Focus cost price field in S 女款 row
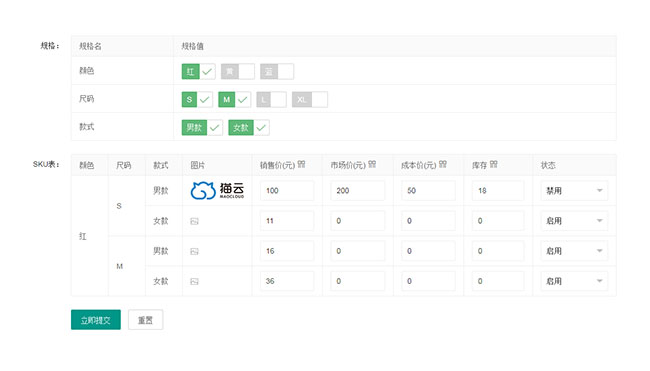Screen dimensions: 650x371 pyautogui.click(x=428, y=221)
